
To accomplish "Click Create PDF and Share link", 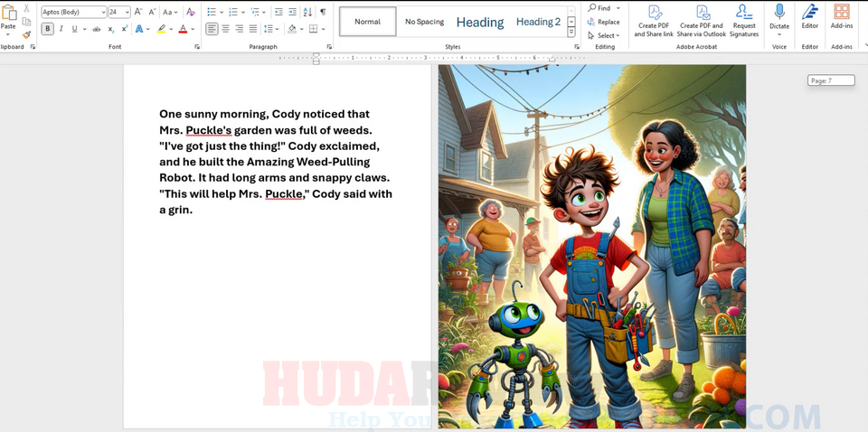I will (x=654, y=21).
